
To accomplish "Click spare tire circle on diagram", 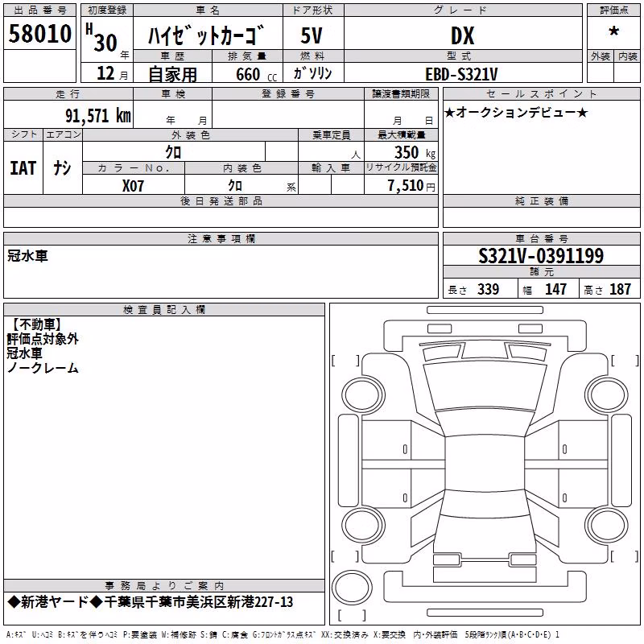I will click(352, 587).
